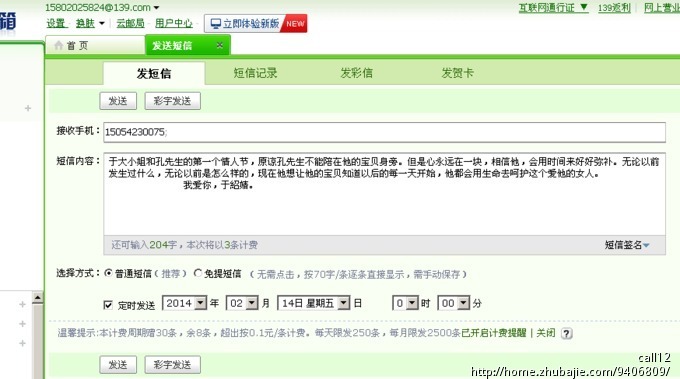Switch to 发贺卡 tab
The width and height of the screenshot is (680, 379).
coord(458,73)
